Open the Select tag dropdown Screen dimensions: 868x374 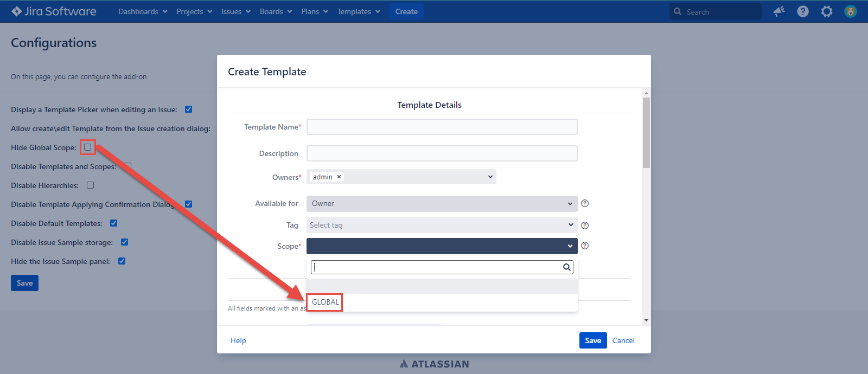(x=442, y=225)
